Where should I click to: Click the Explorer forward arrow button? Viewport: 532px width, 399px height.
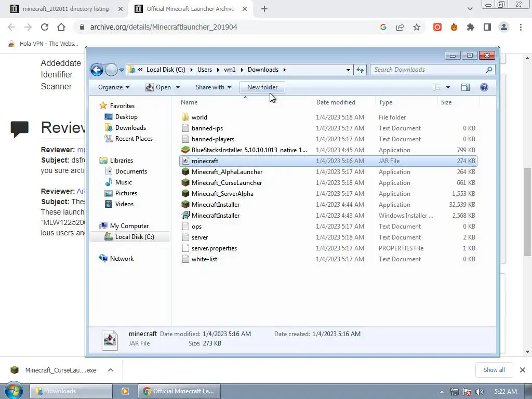tap(111, 70)
